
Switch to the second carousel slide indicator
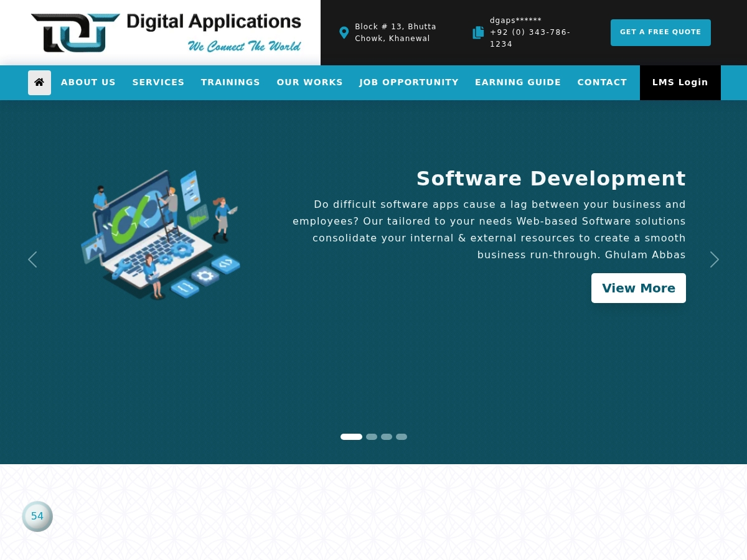pos(372,437)
